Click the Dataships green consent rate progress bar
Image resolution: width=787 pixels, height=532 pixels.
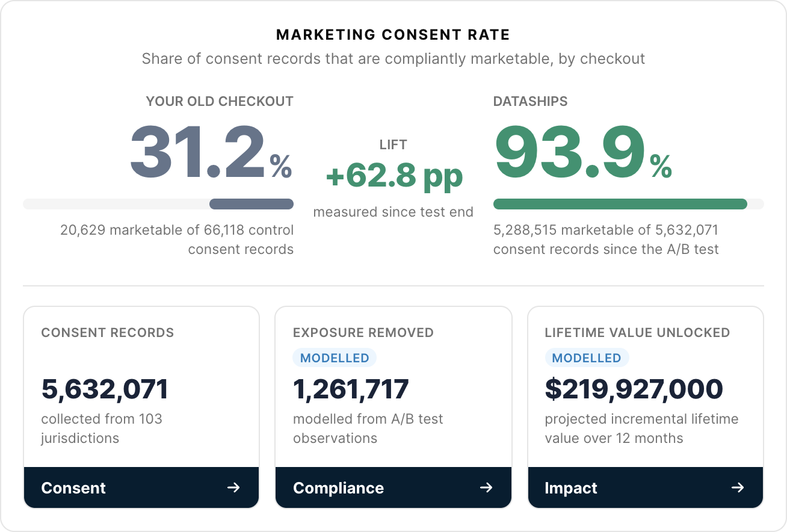pyautogui.click(x=629, y=204)
